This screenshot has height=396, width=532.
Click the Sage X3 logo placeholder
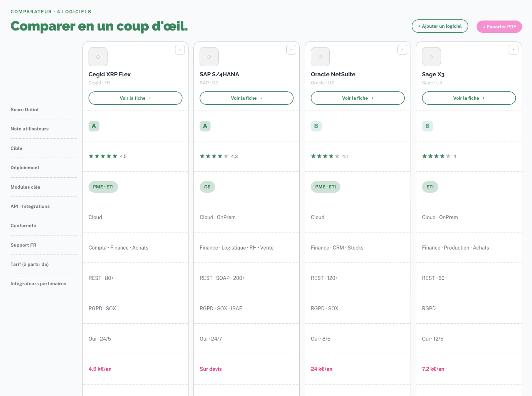coord(431,57)
